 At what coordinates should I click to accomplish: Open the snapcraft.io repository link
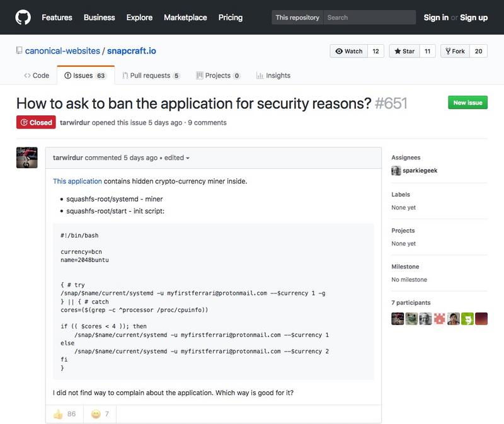click(x=132, y=51)
